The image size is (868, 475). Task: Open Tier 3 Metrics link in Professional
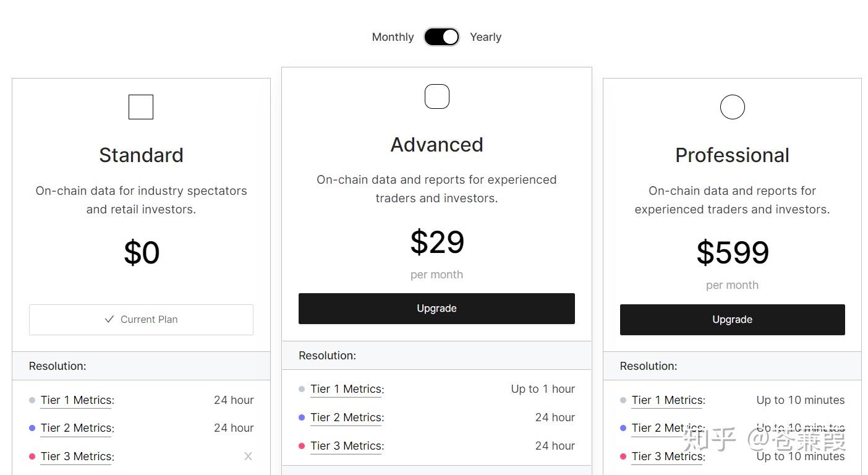click(x=668, y=456)
